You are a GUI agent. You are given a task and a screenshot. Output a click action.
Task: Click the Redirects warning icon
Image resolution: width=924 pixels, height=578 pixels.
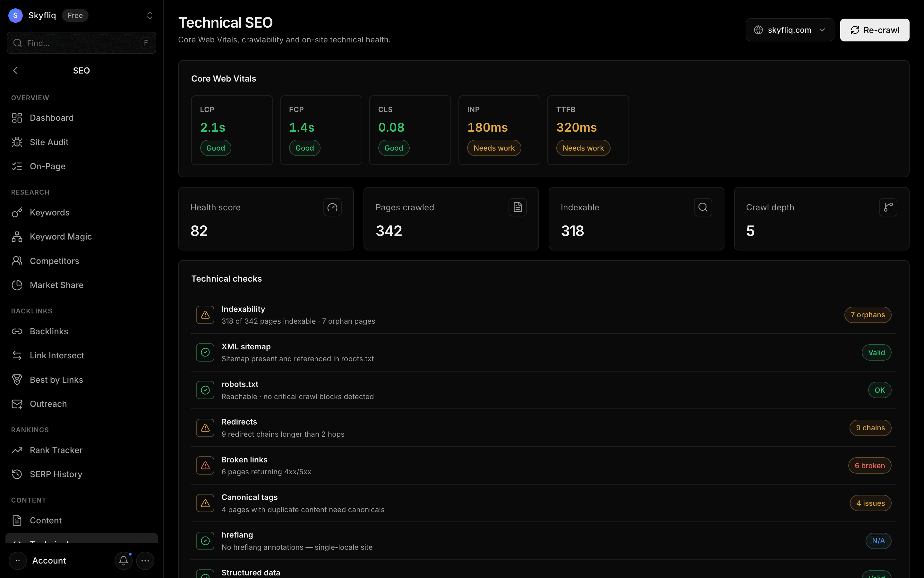205,428
